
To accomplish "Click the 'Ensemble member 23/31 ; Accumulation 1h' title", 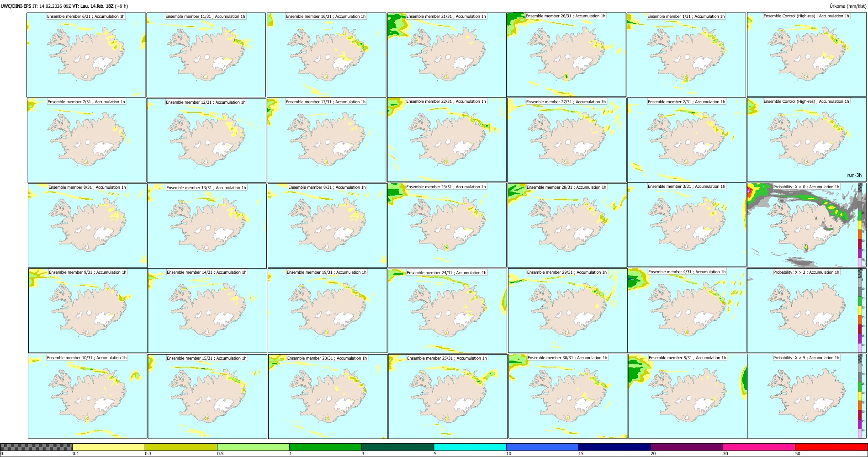I will [x=446, y=186].
